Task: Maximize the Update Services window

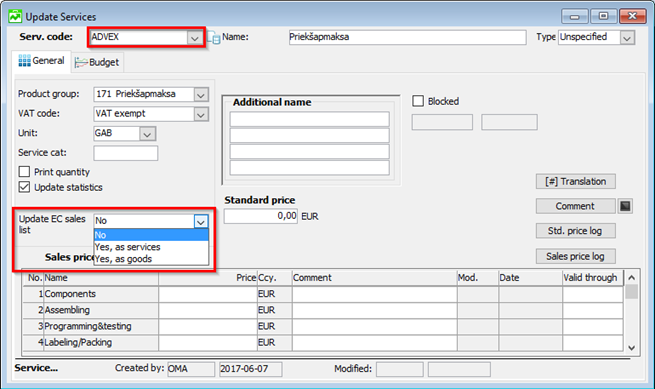Action: (x=603, y=17)
